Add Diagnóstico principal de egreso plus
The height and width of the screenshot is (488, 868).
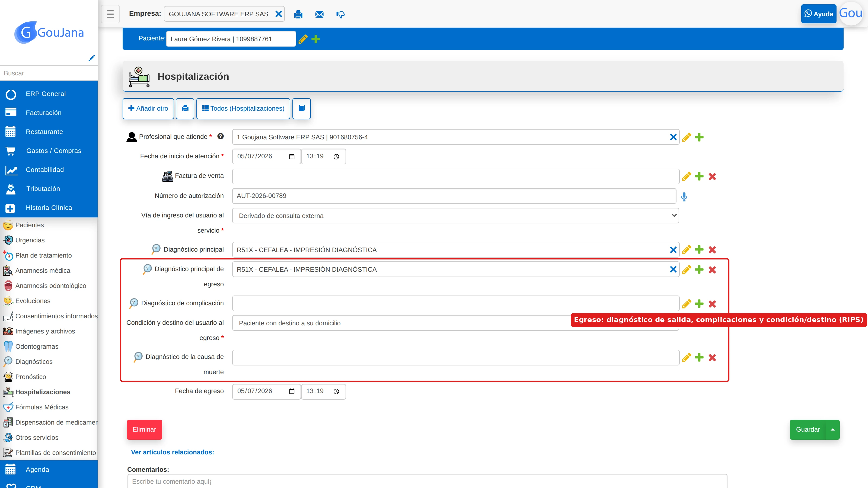point(699,269)
